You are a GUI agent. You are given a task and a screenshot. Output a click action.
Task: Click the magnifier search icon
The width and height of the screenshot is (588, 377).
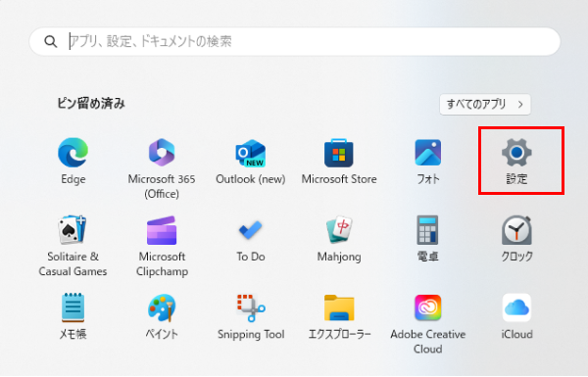pos(51,41)
